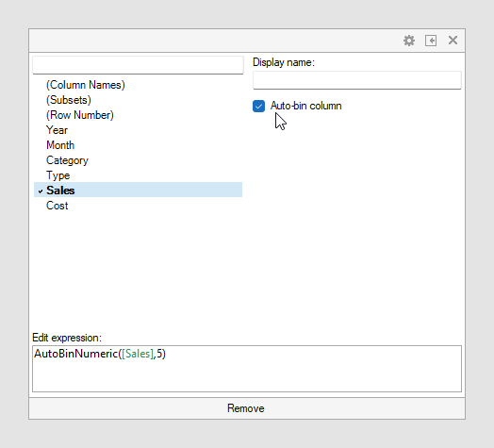
Task: Focus the Display name text field
Action: tap(357, 80)
